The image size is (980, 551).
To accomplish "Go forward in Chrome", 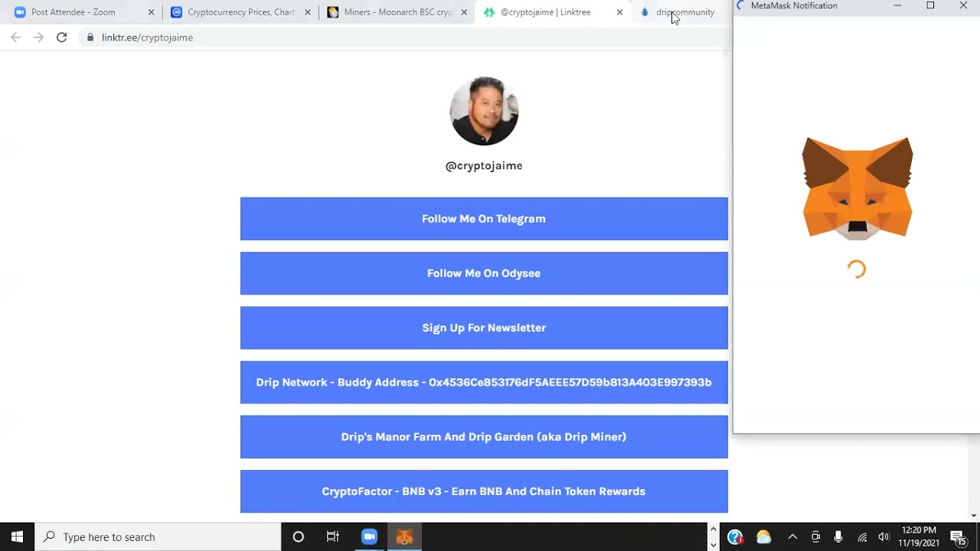I will click(38, 37).
